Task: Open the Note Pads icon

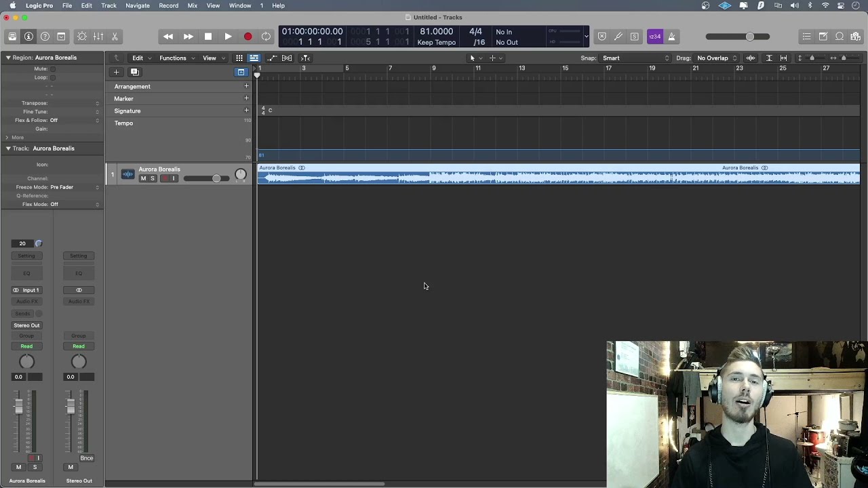Action: tap(823, 37)
